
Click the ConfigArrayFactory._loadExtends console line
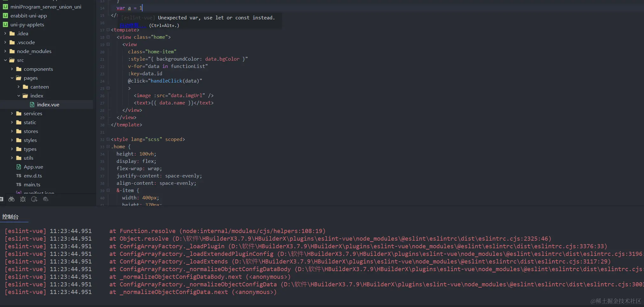coord(360,262)
